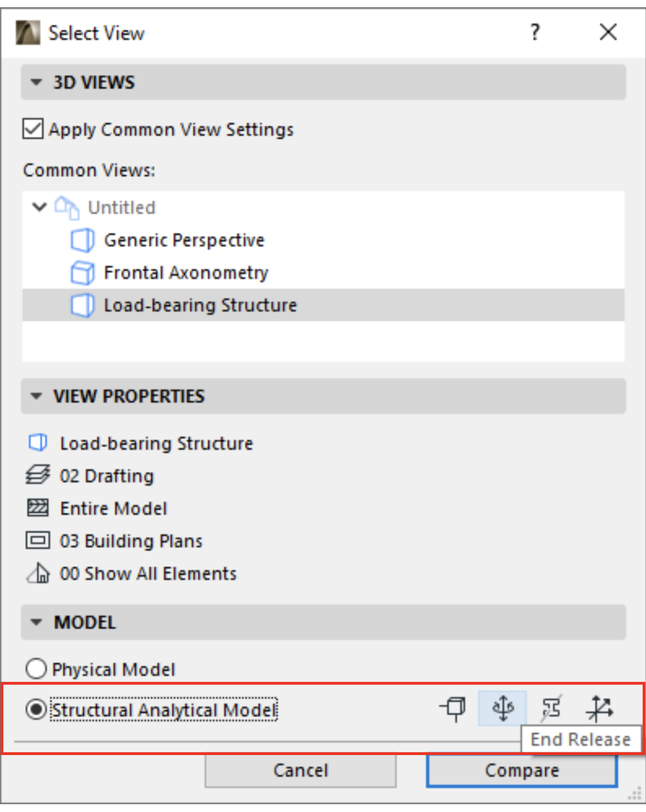Click the Cancel button
Viewport: 646px width, 812px height.
click(301, 770)
